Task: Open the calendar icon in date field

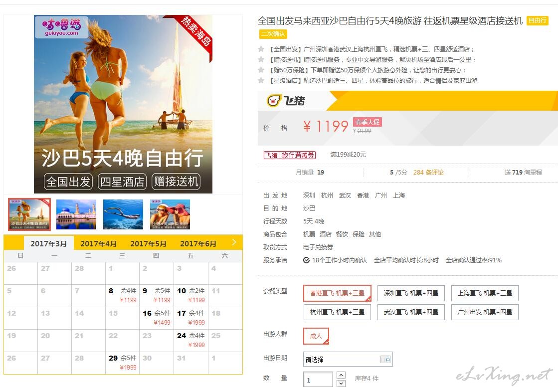Action: click(385, 359)
